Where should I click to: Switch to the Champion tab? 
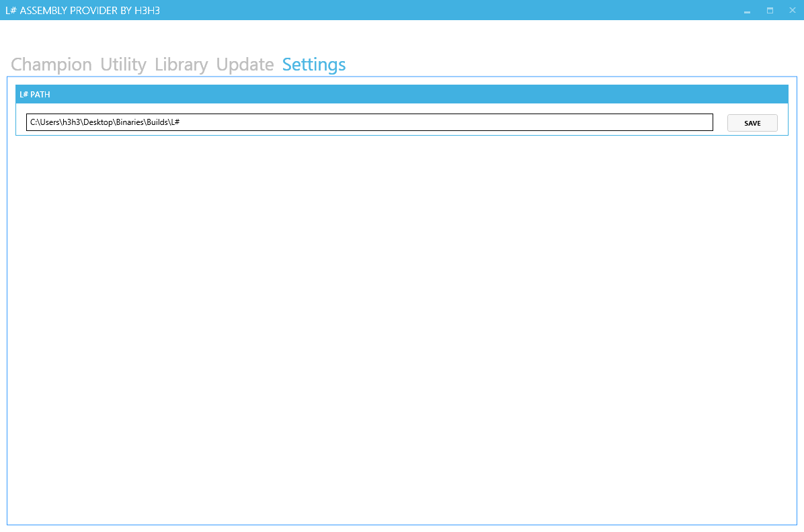[51, 64]
